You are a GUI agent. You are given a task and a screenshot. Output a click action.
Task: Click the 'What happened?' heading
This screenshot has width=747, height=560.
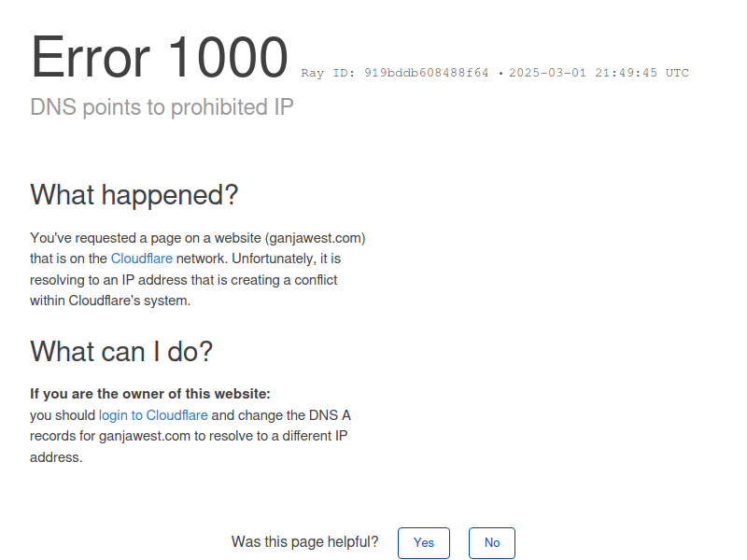coord(134,195)
